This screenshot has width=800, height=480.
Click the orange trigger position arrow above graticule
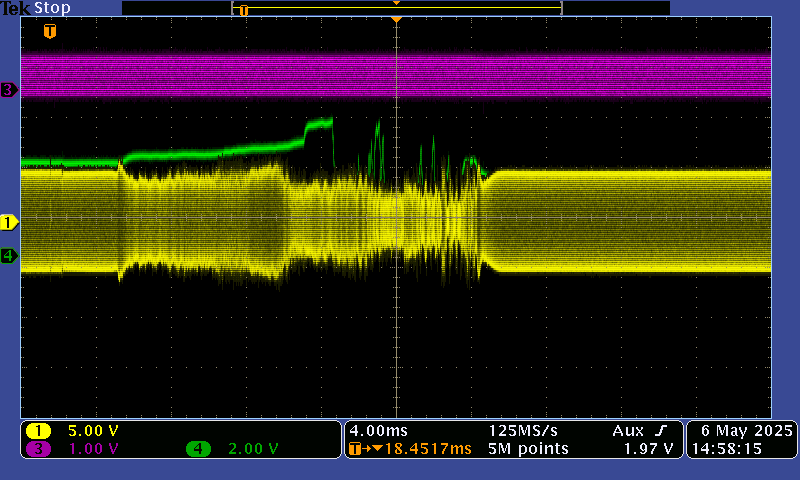pos(397,19)
